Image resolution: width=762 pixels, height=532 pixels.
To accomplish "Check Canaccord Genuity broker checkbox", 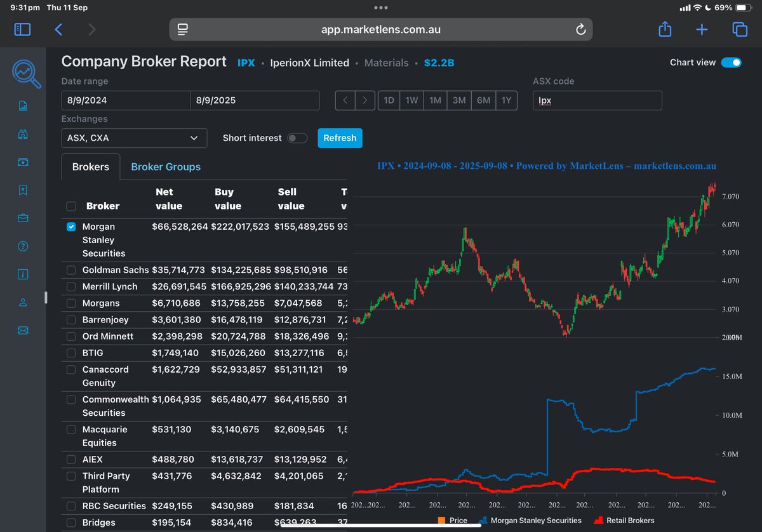I will click(x=71, y=369).
